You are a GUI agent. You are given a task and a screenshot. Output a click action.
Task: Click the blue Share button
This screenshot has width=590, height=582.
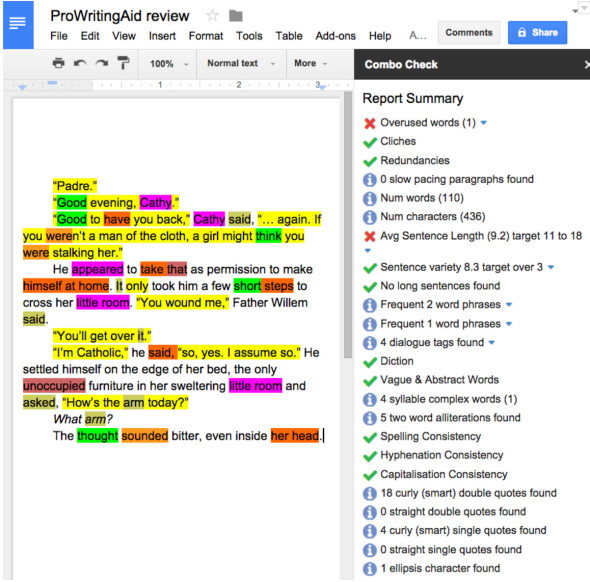coord(537,33)
